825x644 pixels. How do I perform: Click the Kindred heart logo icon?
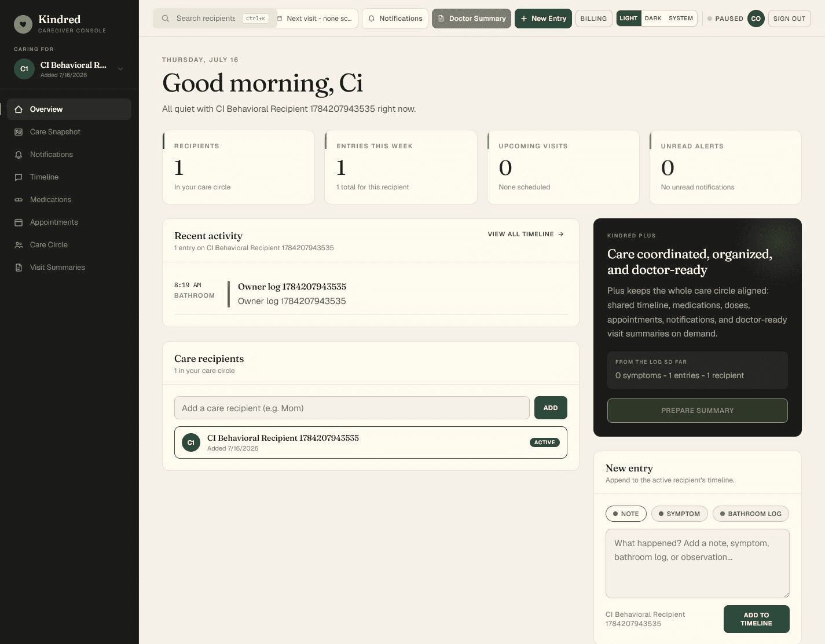point(23,24)
